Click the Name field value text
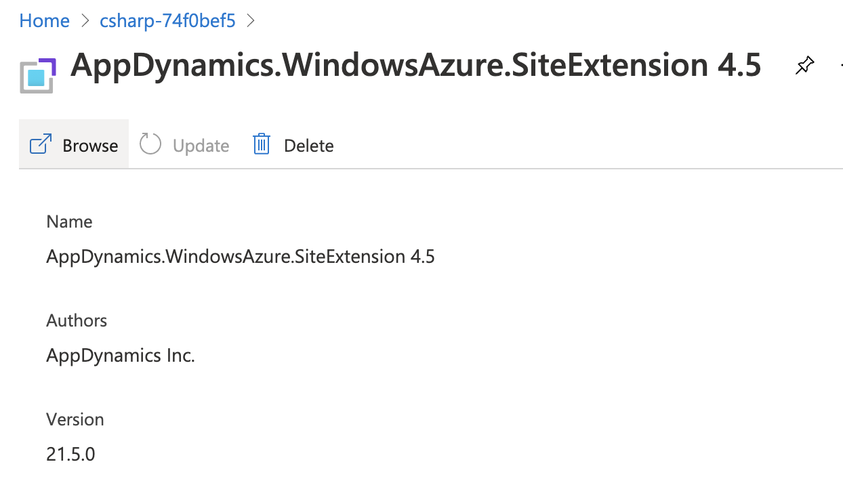843x504 pixels. coord(241,256)
